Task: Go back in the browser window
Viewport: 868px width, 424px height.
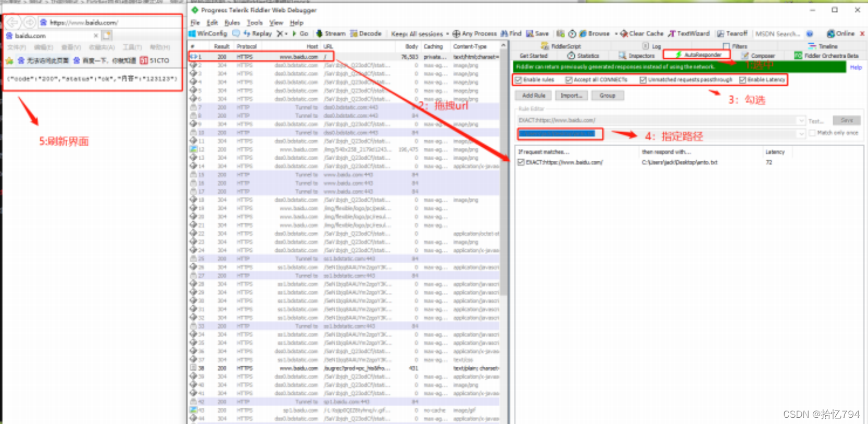Action: [x=12, y=22]
